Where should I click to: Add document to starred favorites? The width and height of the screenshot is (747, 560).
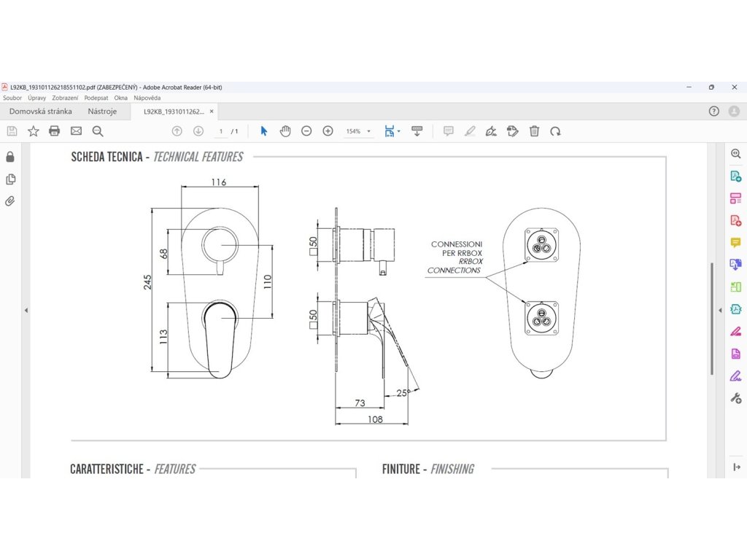[x=33, y=131]
